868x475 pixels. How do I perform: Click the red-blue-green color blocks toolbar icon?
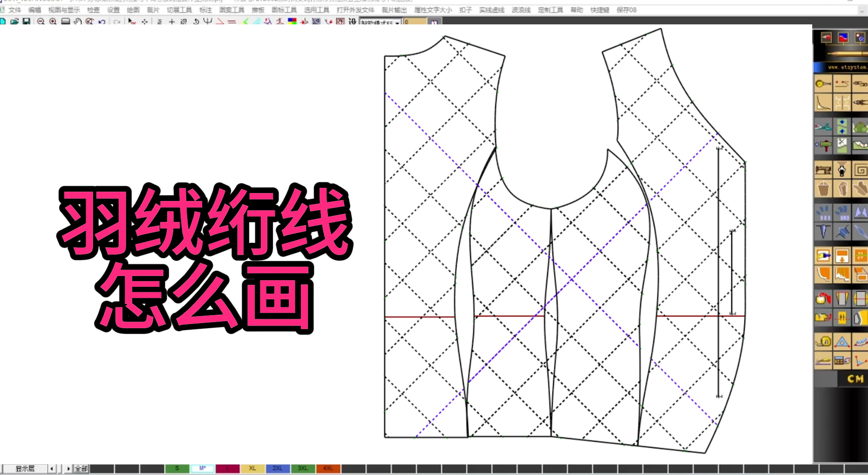tap(292, 21)
